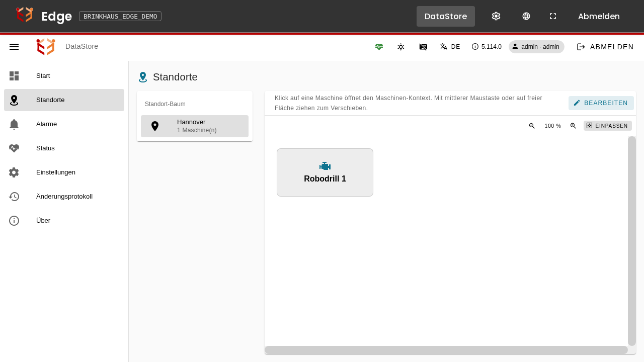Click the Alarme bell icon

[x=14, y=124]
